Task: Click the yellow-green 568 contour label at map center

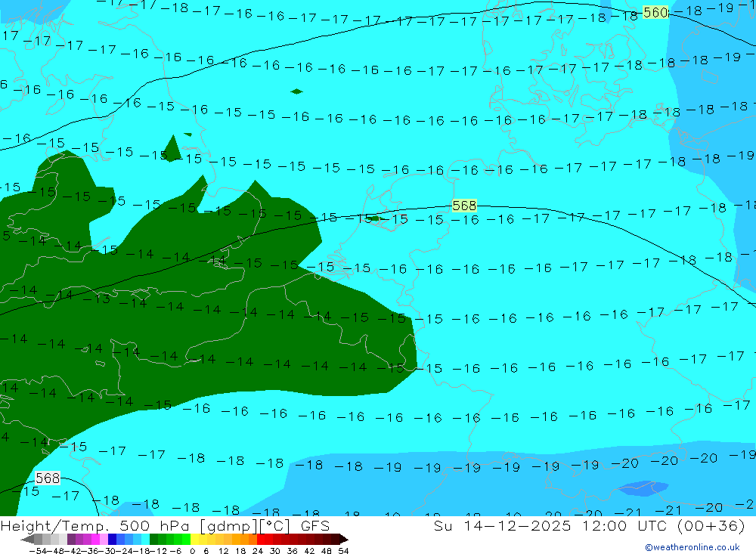Action: (x=464, y=206)
